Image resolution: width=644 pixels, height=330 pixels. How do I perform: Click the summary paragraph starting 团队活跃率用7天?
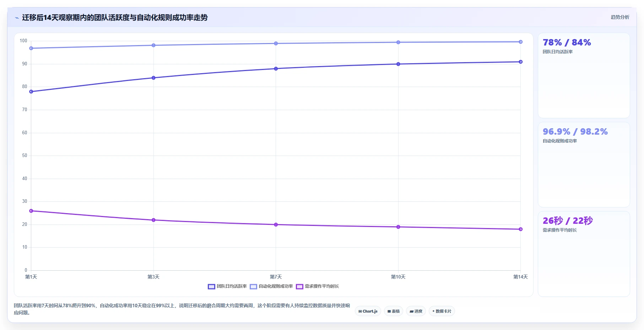[x=182, y=309]
